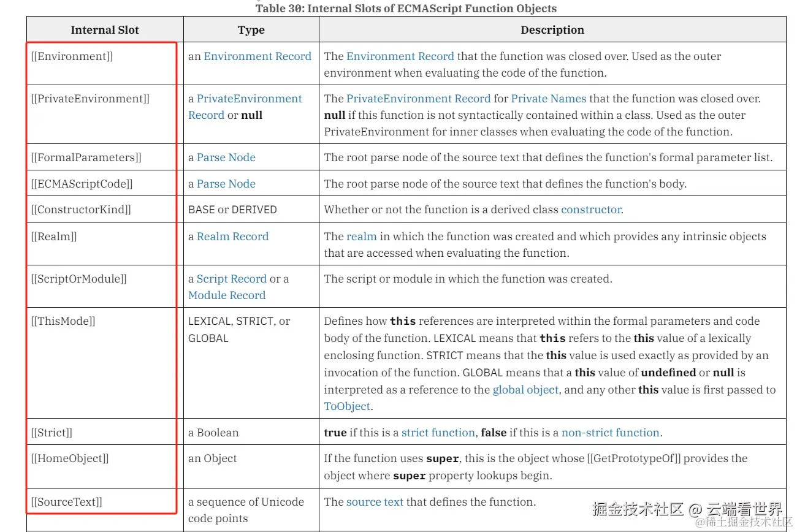Follow constructor link in [[ConstructorKind]] description
Viewport: 797px width, 532px height.
(591, 210)
